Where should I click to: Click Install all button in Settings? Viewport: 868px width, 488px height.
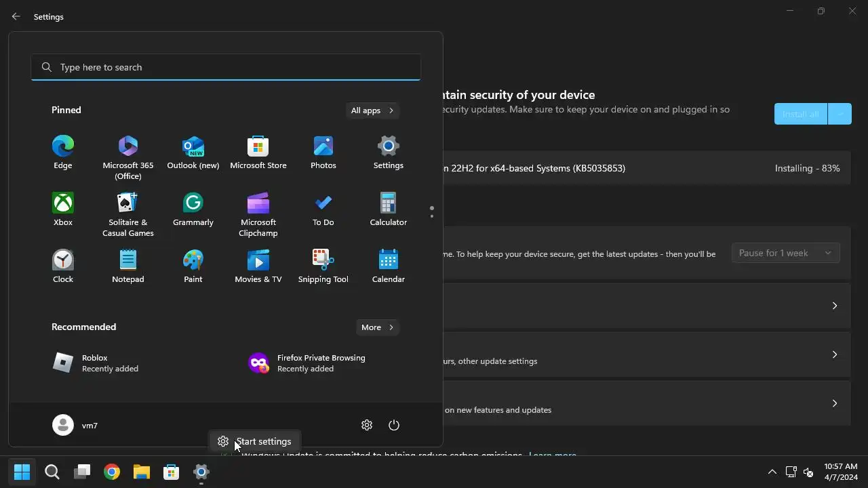801,114
